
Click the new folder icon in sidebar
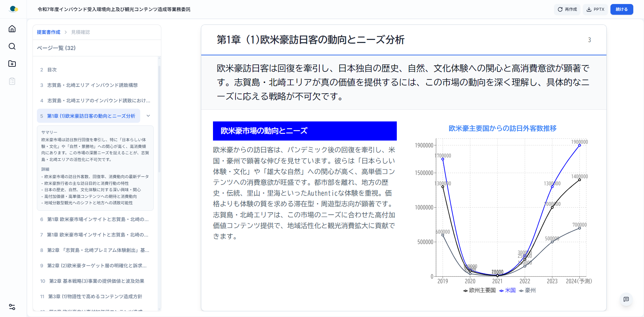coord(12,64)
